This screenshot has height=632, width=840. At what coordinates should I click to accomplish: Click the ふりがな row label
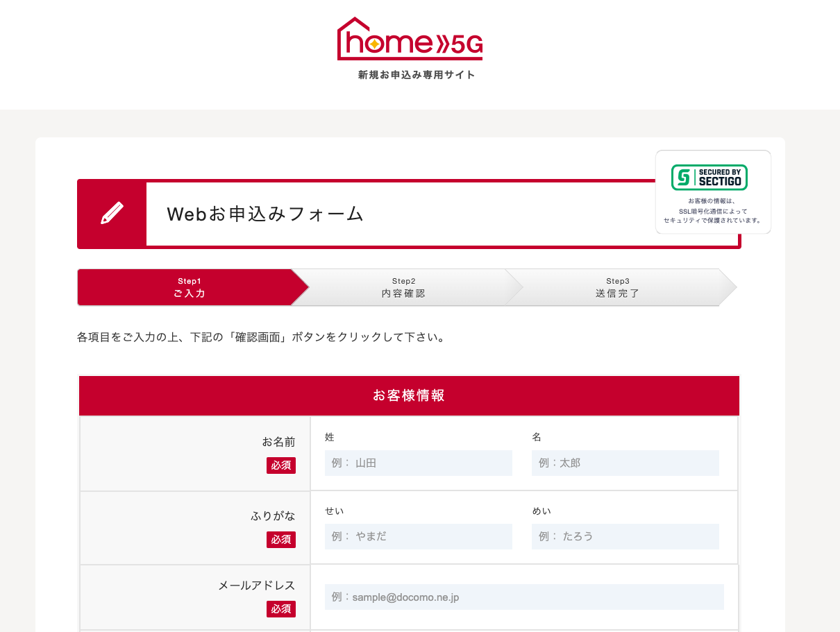[273, 516]
